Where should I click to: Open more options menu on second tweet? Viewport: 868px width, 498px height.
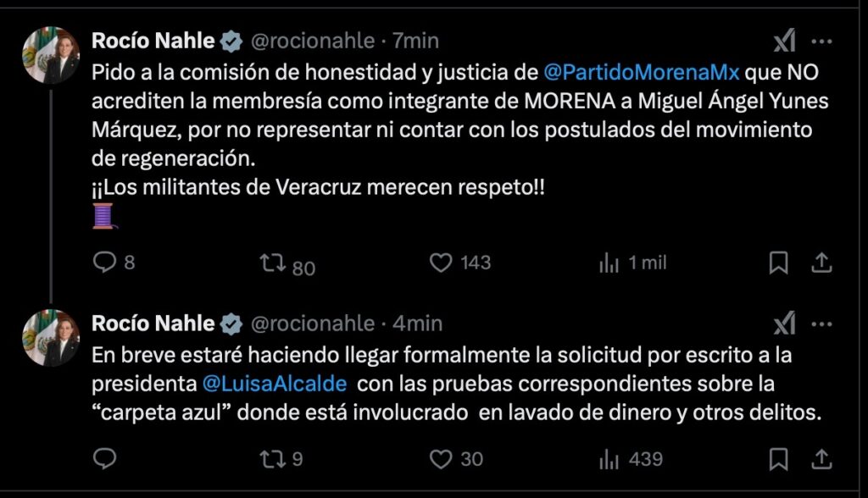(821, 323)
